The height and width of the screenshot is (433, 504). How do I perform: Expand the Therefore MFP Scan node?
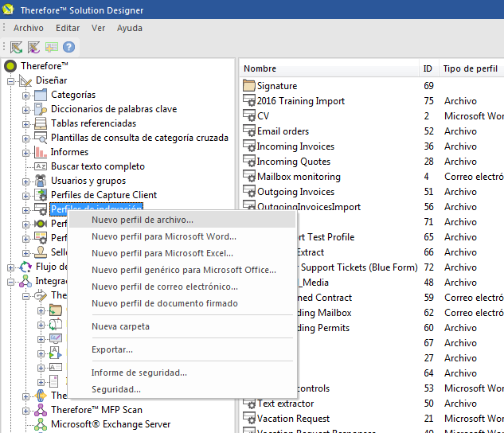click(25, 411)
